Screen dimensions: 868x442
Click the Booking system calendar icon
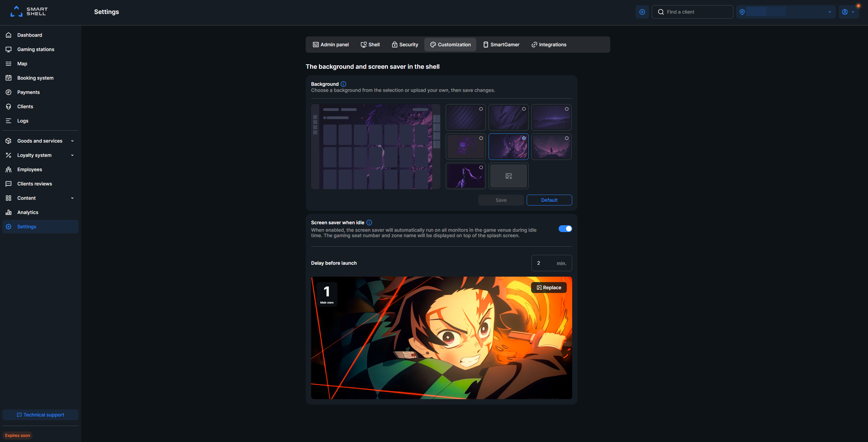[8, 78]
